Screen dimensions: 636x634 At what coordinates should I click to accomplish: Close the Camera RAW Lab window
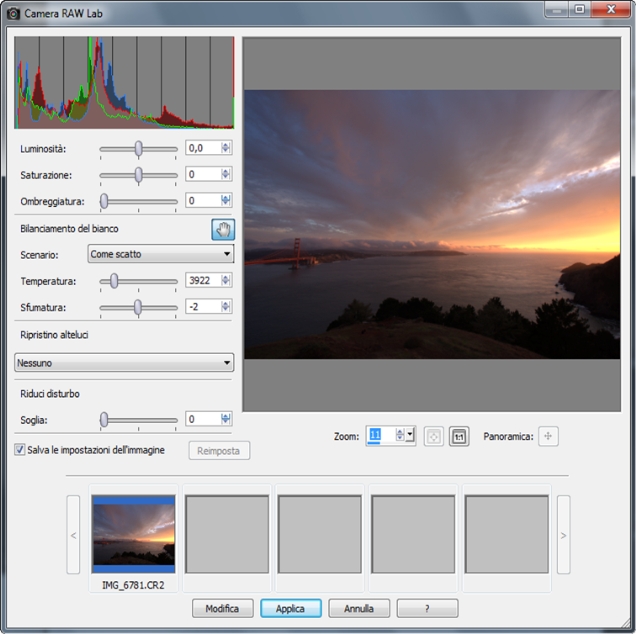tap(611, 9)
